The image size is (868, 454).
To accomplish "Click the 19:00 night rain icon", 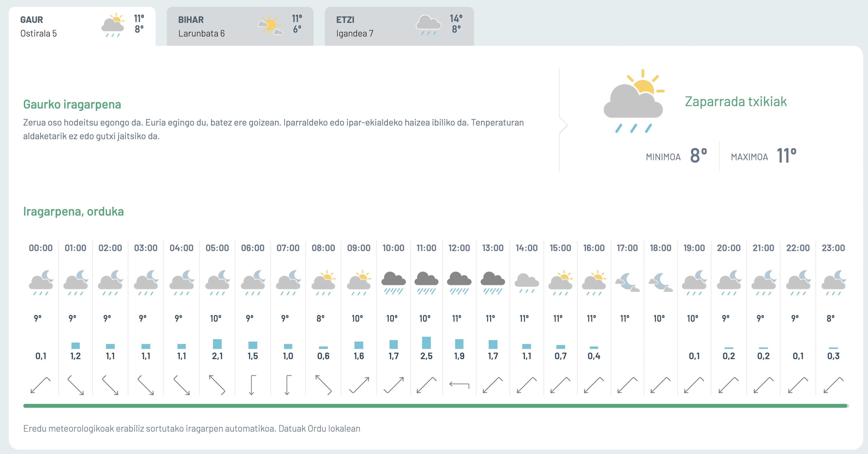I will pos(694,283).
